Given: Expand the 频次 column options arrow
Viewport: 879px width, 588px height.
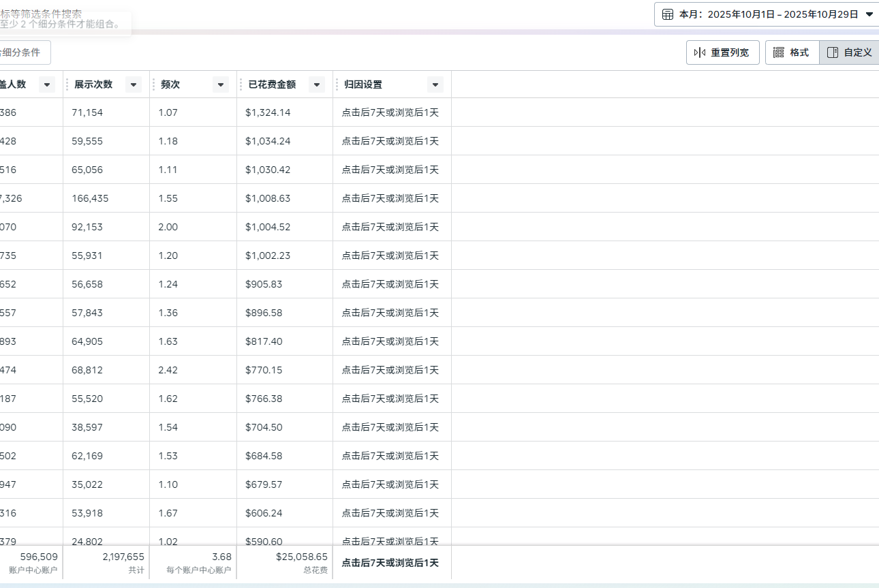Looking at the screenshot, I should (x=220, y=84).
